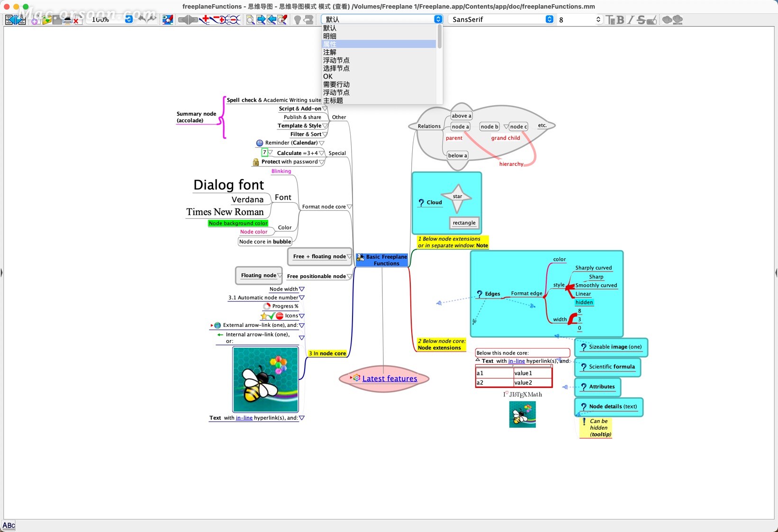Click in-line link below the large bee image
This screenshot has width=778, height=532.
tap(244, 418)
